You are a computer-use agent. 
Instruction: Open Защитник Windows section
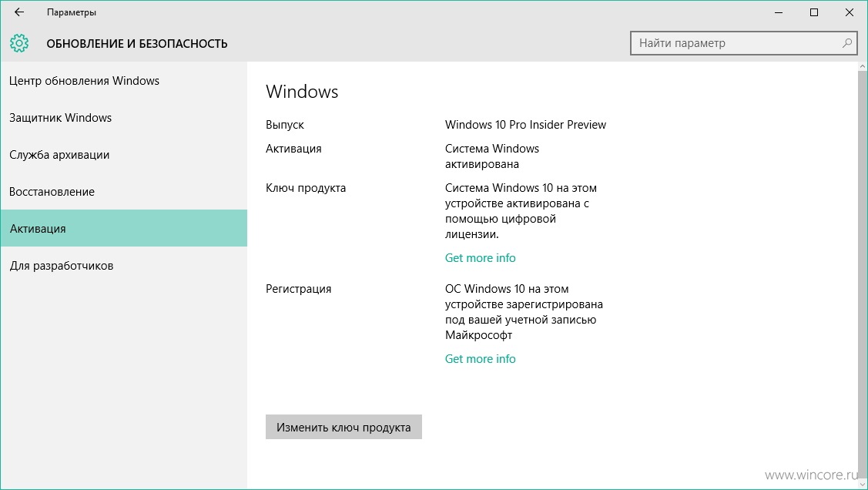click(x=123, y=118)
